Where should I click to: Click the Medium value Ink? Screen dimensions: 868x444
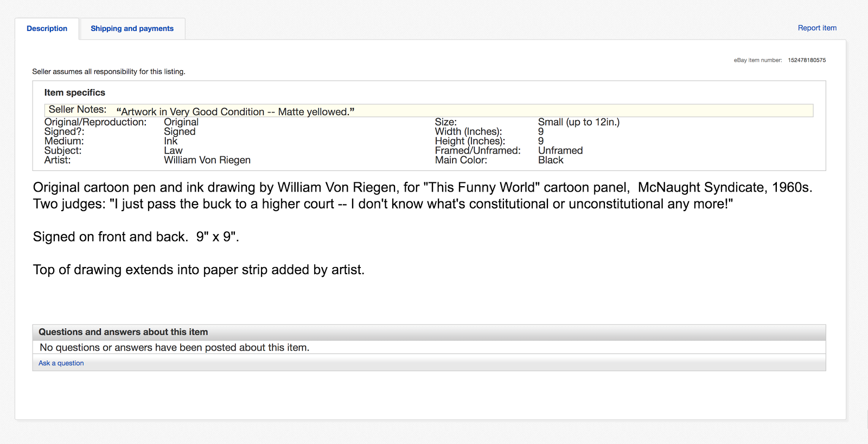170,141
